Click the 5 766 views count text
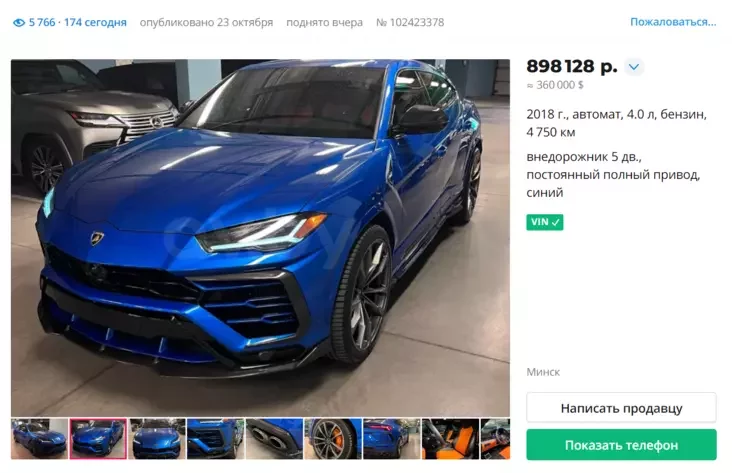The width and height of the screenshot is (732, 473). click(x=42, y=22)
